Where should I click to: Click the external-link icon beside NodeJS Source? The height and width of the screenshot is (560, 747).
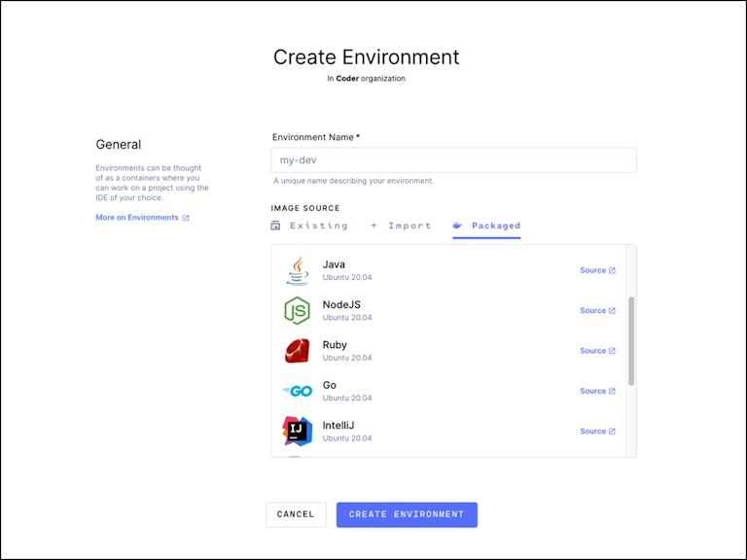pyautogui.click(x=612, y=310)
